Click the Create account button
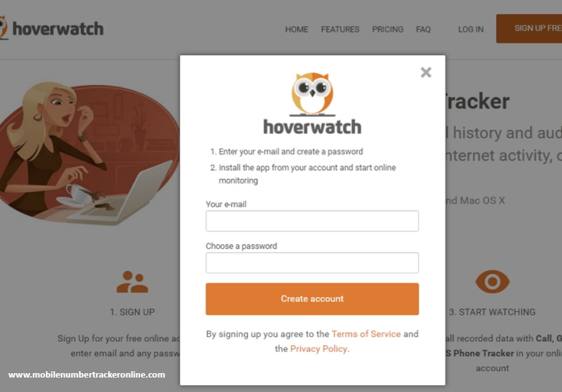Image resolution: width=562 pixels, height=392 pixels. point(312,299)
